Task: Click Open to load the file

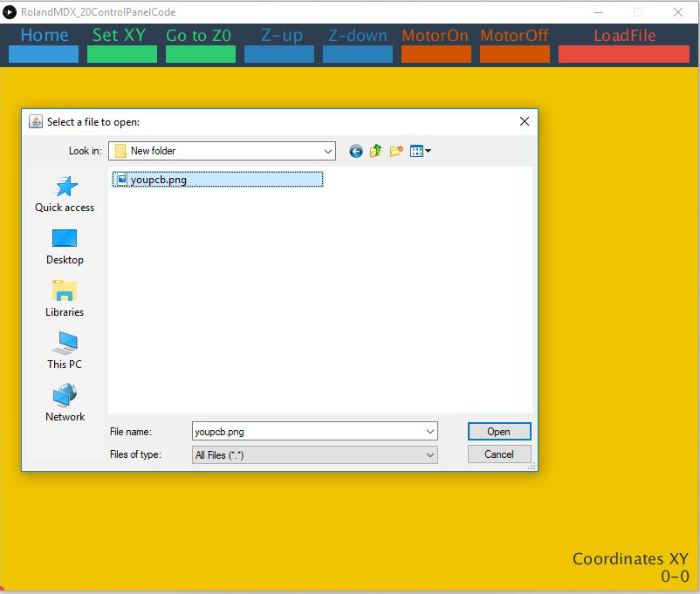Action: point(499,432)
